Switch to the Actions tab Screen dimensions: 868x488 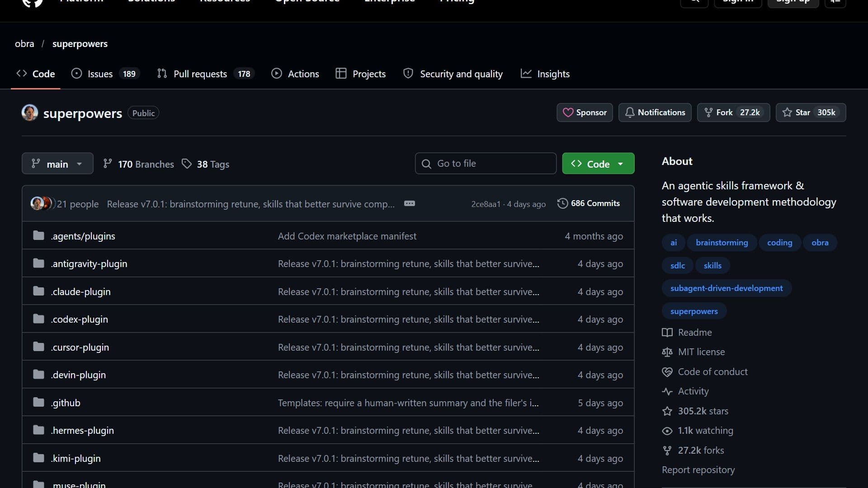295,74
